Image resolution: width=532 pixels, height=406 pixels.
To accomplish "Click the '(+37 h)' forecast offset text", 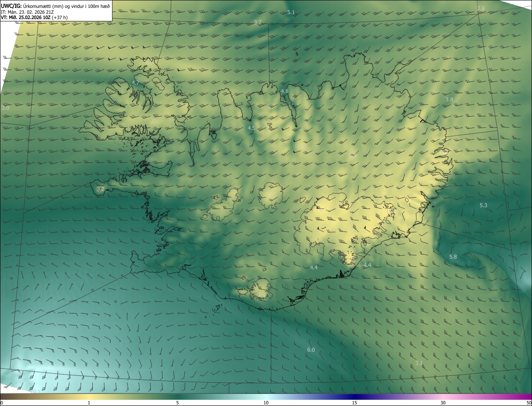I will (61, 18).
